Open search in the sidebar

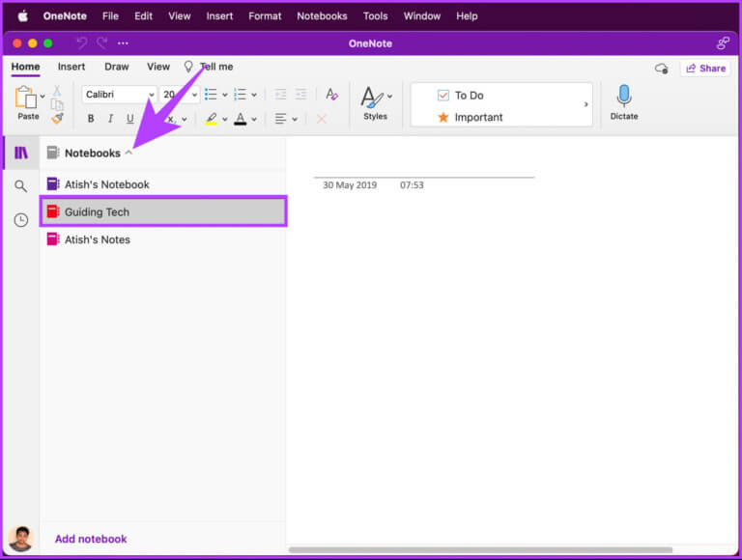[21, 186]
